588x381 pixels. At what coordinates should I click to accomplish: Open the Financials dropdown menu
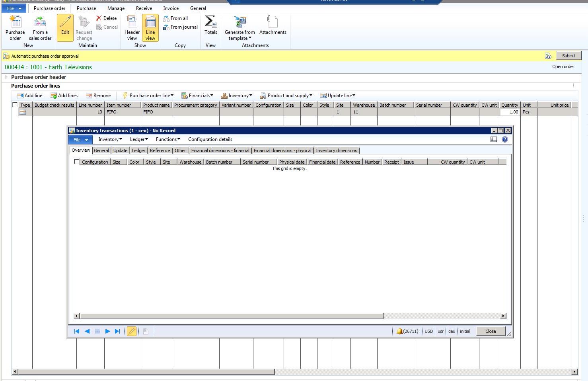pyautogui.click(x=198, y=96)
